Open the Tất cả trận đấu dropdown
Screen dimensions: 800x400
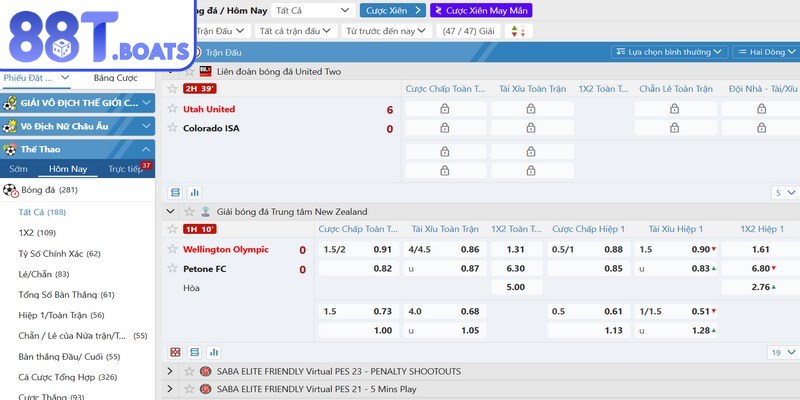tap(296, 31)
